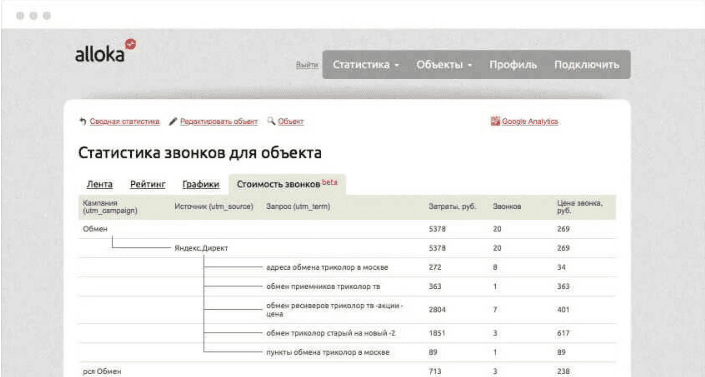
Task: Click the Кампания (utm_campaign) column header
Action: pos(110,207)
